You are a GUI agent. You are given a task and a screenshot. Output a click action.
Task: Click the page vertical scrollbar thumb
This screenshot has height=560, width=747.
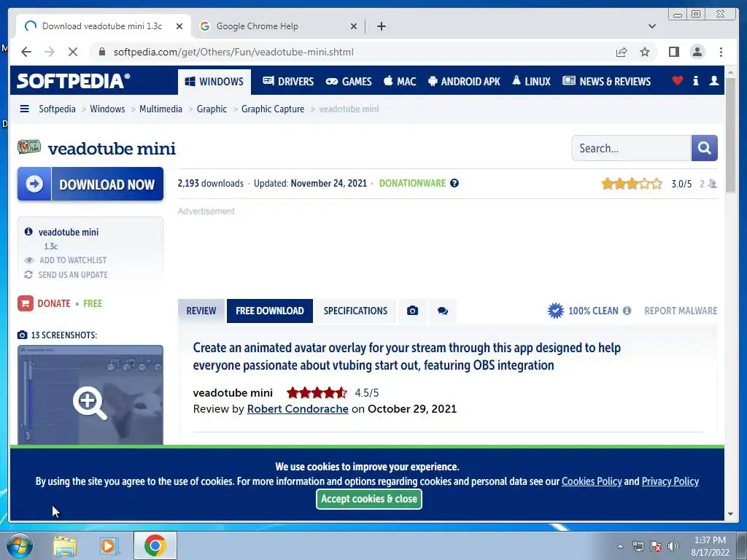pos(730,136)
